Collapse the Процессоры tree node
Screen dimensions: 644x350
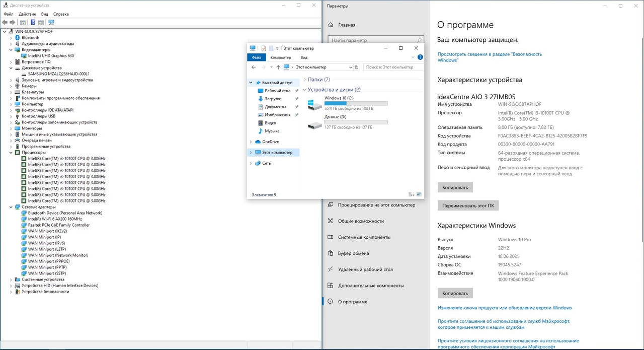click(11, 153)
